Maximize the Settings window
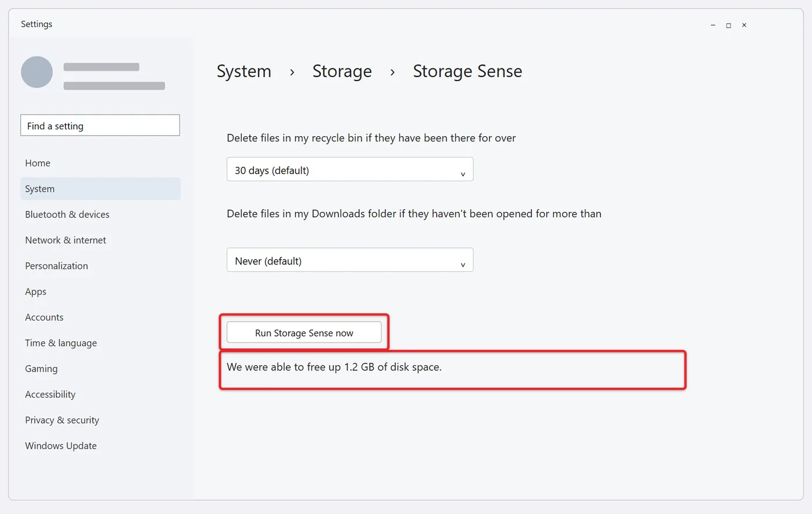This screenshot has width=812, height=514. coord(728,25)
